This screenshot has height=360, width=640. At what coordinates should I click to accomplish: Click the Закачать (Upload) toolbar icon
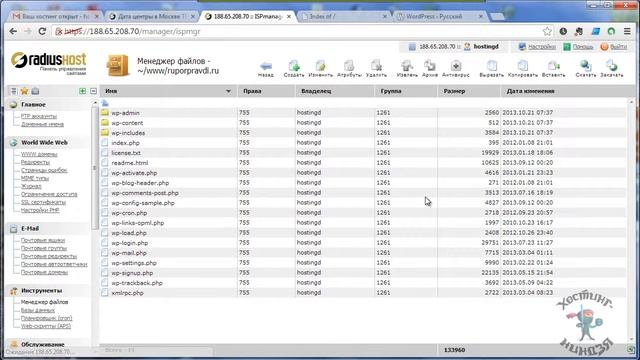click(x=611, y=69)
